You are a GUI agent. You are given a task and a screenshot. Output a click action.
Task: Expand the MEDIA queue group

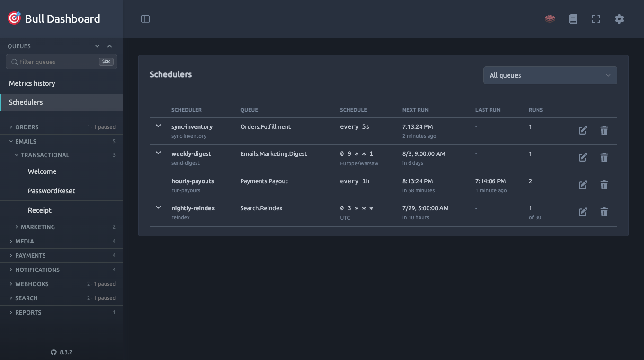click(62, 241)
